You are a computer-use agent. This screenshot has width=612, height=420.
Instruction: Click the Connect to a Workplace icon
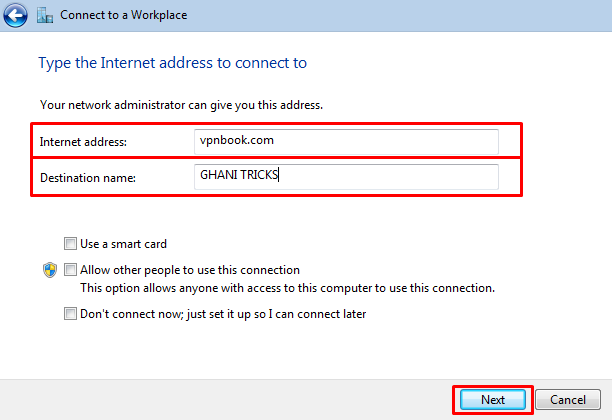coord(45,15)
